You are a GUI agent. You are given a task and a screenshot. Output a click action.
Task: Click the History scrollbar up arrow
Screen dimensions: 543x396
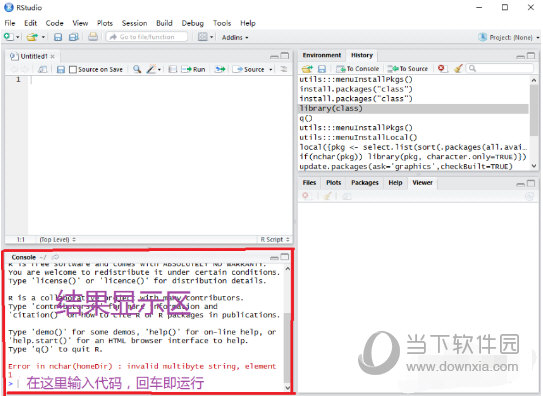pos(534,80)
